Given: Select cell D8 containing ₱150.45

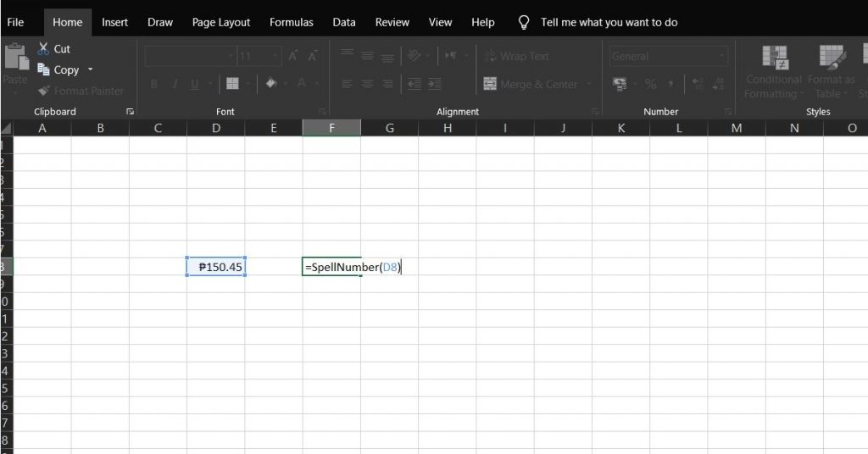Looking at the screenshot, I should [x=216, y=267].
